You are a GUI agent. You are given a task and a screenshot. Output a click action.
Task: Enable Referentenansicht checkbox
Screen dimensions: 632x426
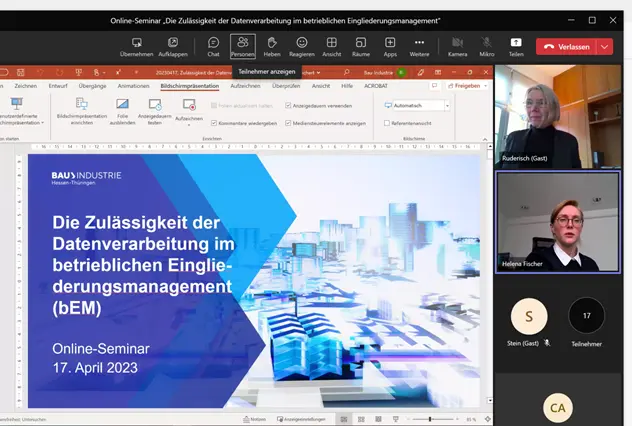pos(387,123)
